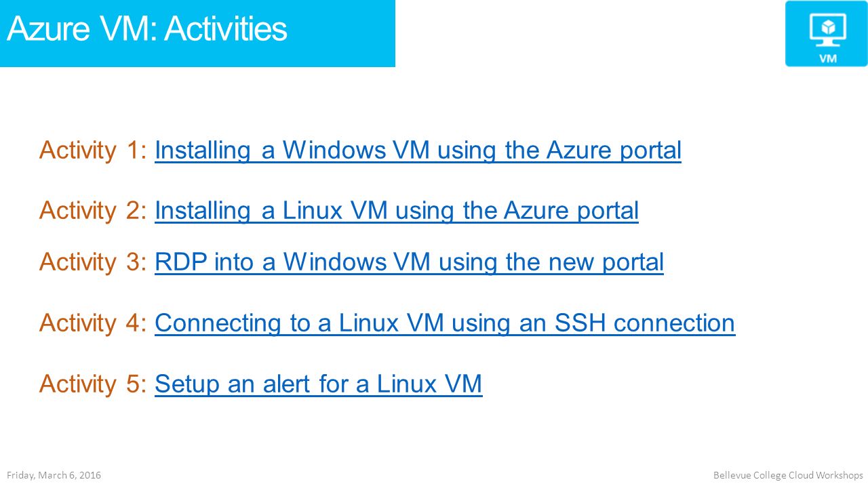The width and height of the screenshot is (868, 488).
Task: Follow the 'Setup an alert for a Linux VM' link
Action: pyautogui.click(x=318, y=384)
